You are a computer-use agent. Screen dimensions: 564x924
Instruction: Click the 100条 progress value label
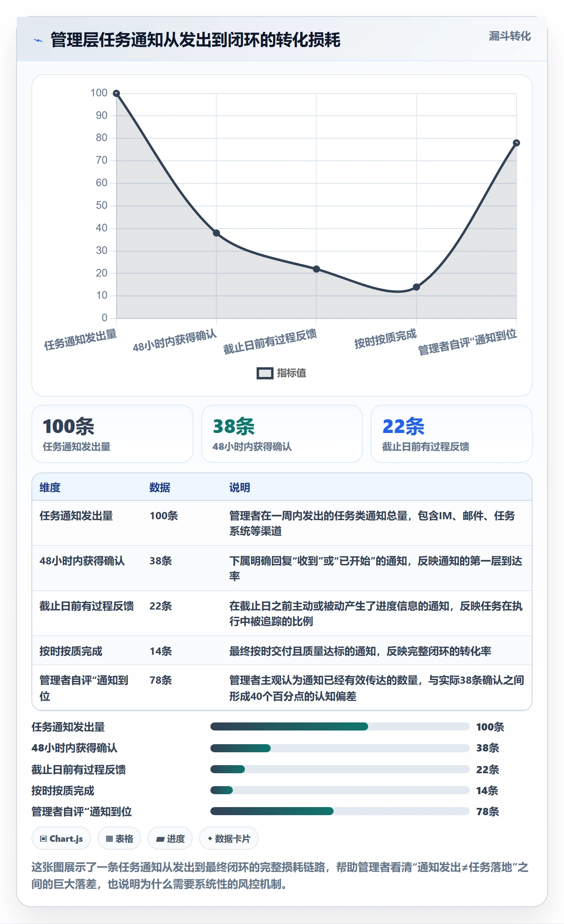tap(490, 727)
